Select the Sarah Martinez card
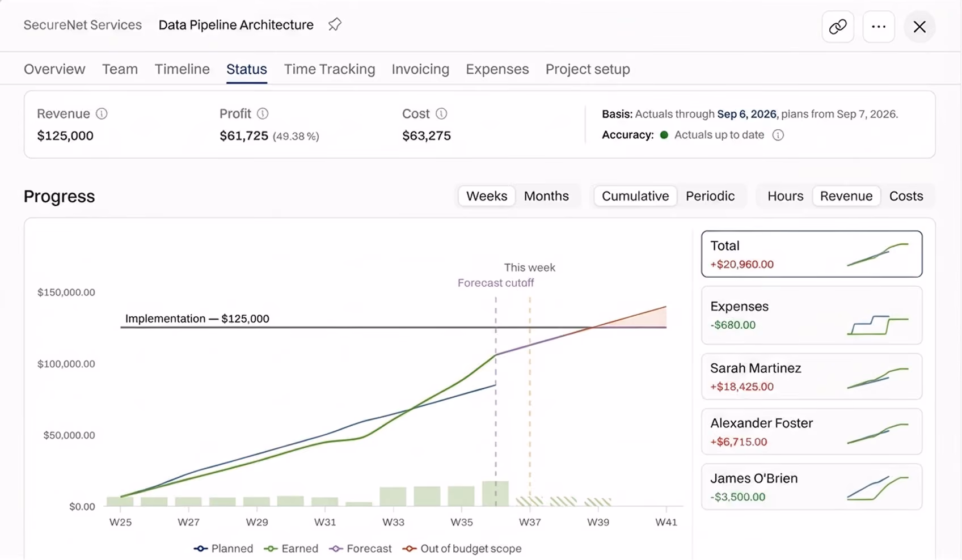Screen dimensions: 962x560 click(x=812, y=376)
